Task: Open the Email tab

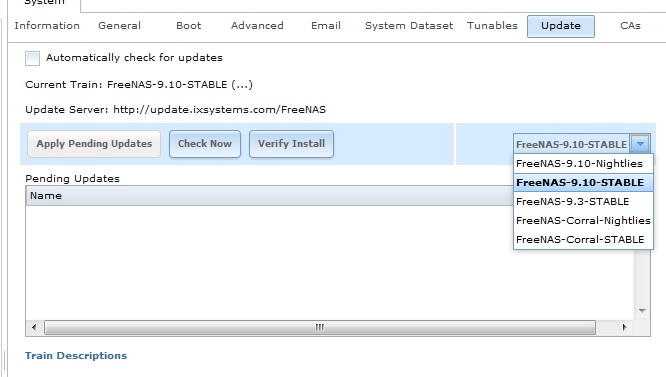Action: click(326, 26)
